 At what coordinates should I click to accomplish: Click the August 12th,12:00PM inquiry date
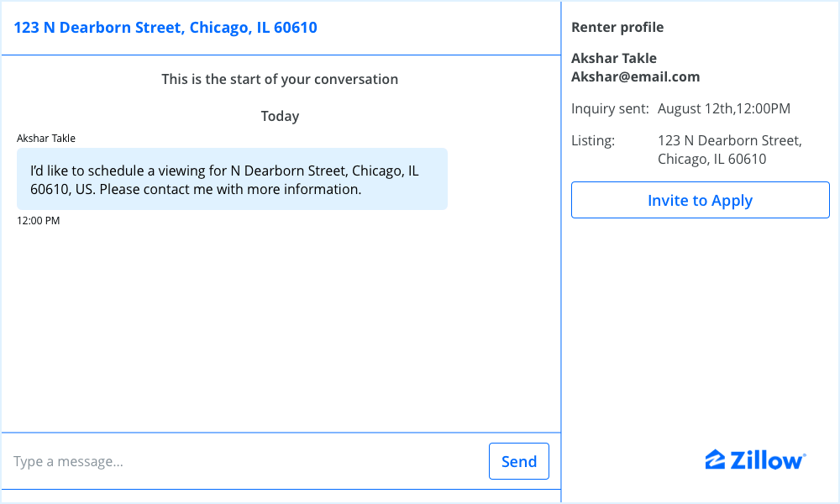click(724, 108)
